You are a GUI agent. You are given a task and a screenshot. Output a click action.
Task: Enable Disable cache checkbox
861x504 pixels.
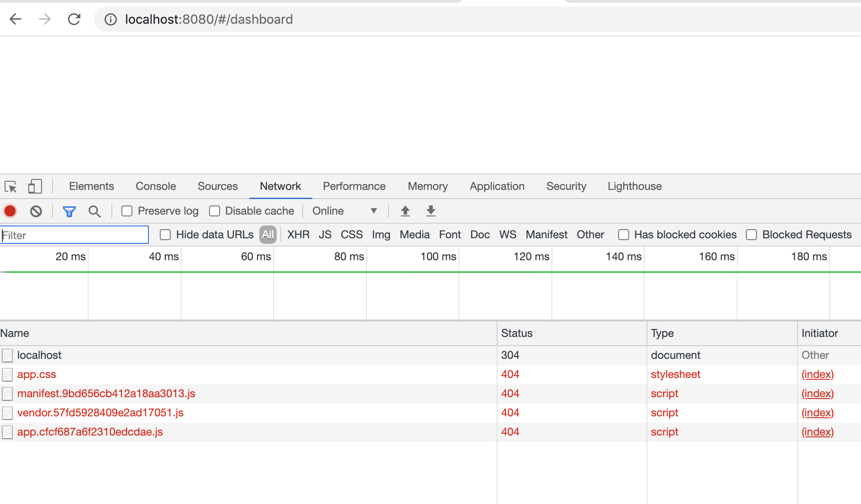tap(215, 211)
